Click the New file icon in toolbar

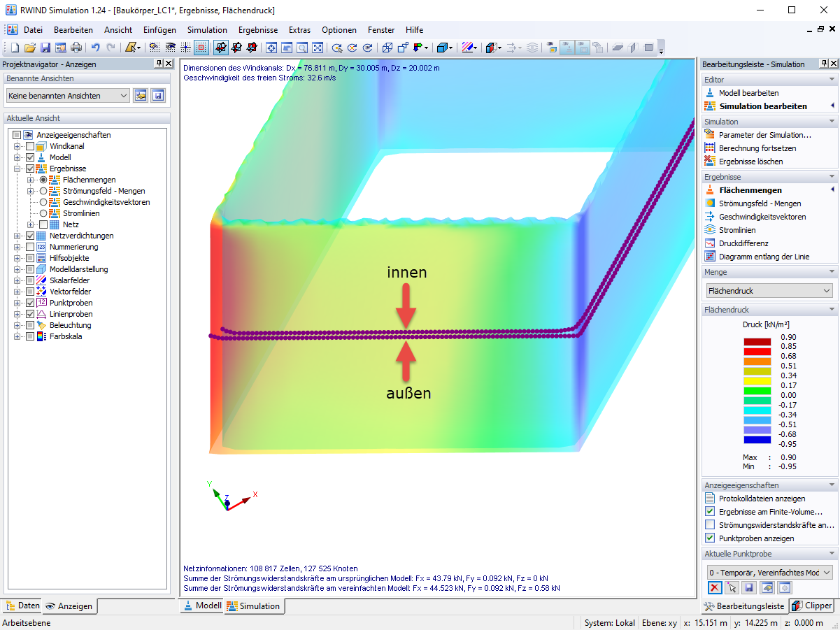point(15,48)
